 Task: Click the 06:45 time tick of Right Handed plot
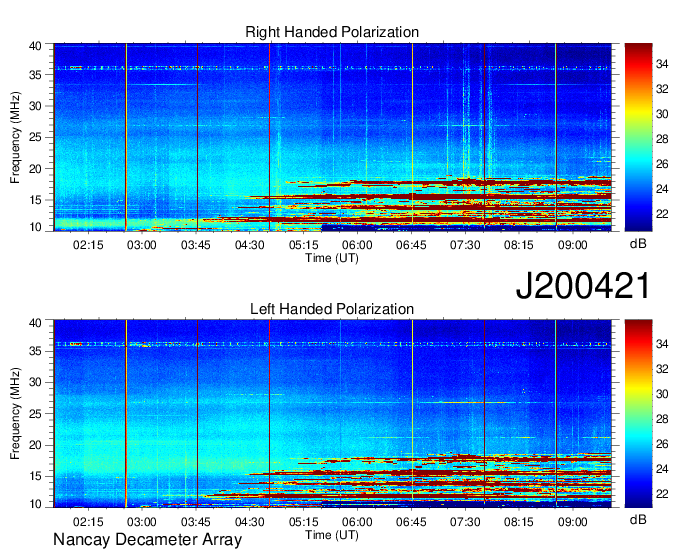click(x=411, y=245)
